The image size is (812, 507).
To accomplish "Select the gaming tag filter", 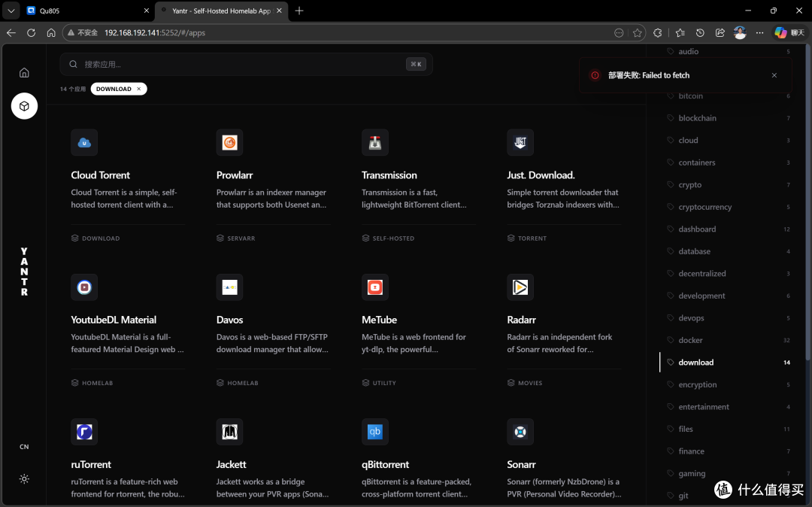I will click(729, 473).
